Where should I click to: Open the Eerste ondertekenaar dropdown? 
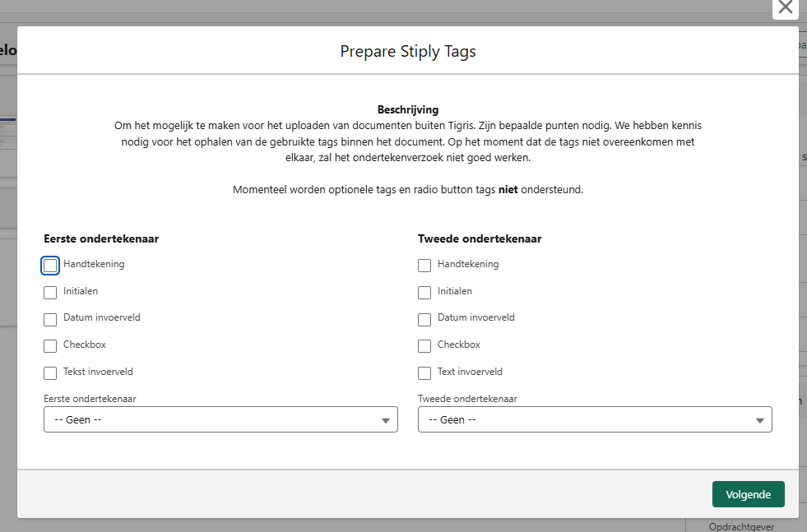pos(220,419)
